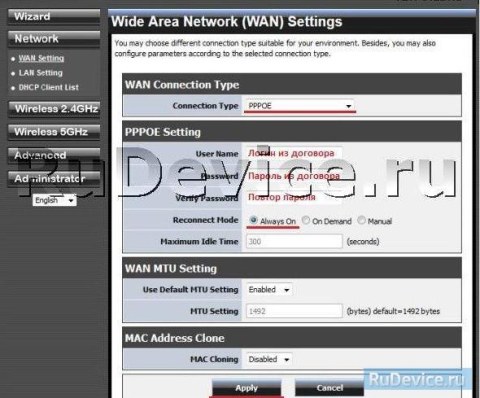Image resolution: width=480 pixels, height=398 pixels.
Task: Open the Network menu section
Action: 54,39
